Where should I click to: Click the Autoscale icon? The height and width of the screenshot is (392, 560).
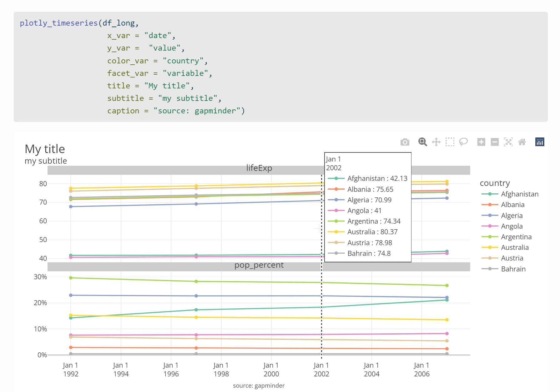[508, 142]
